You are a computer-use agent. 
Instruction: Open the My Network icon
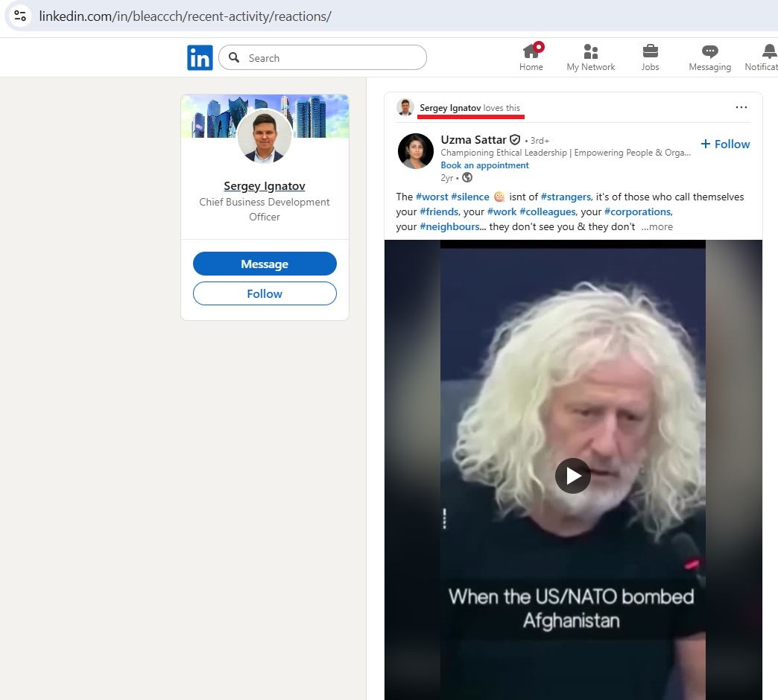point(590,51)
